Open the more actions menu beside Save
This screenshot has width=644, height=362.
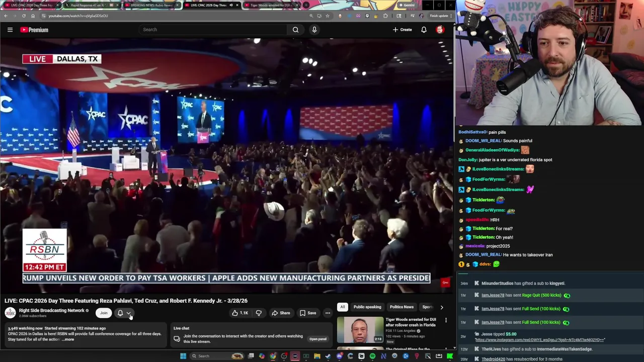[x=328, y=313]
